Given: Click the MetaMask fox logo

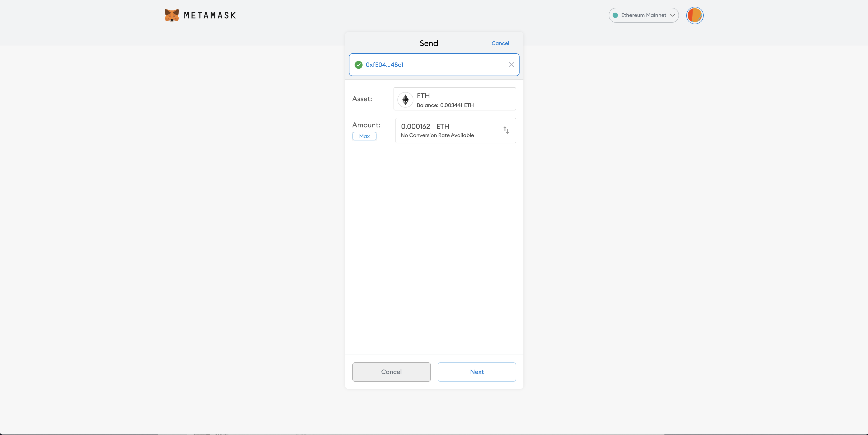Looking at the screenshot, I should (172, 15).
